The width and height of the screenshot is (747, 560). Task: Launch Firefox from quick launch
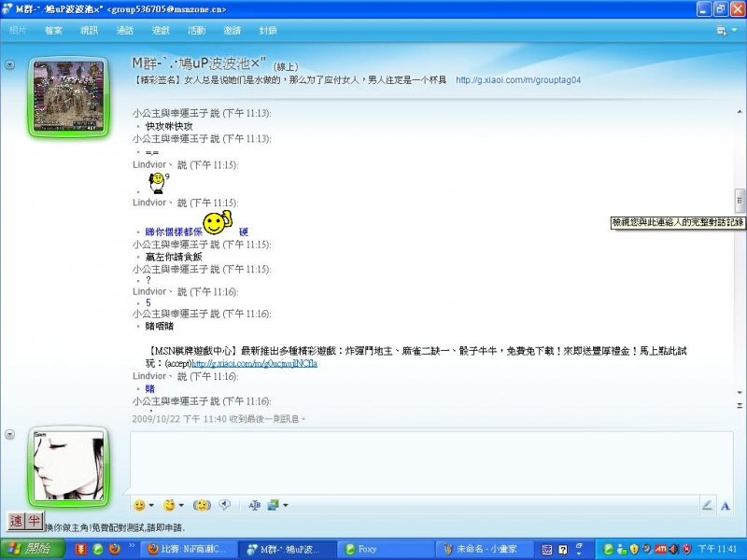click(x=114, y=549)
